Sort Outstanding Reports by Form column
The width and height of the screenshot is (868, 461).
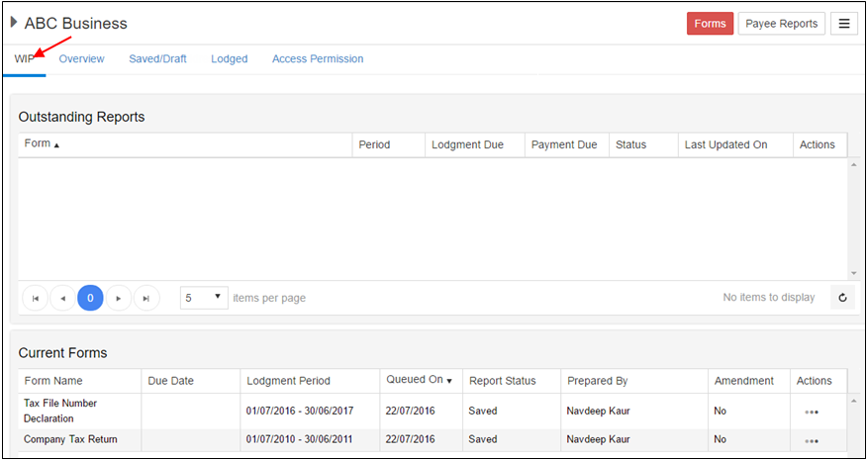point(42,144)
